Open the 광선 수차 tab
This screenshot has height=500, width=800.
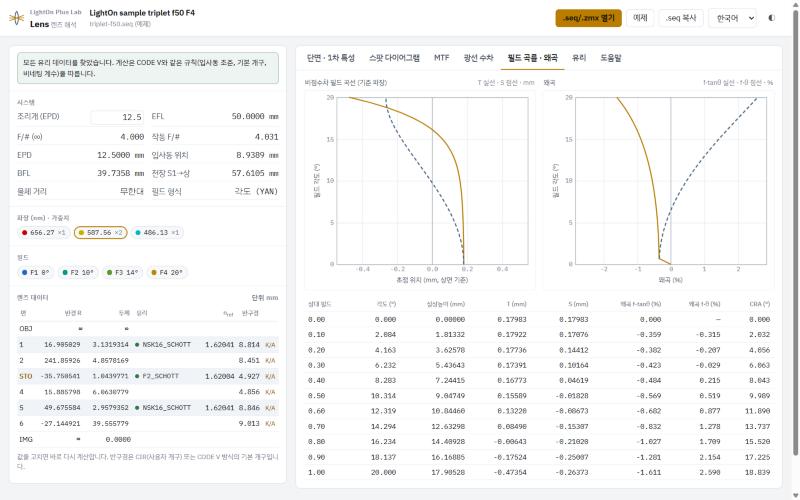pyautogui.click(x=478, y=58)
